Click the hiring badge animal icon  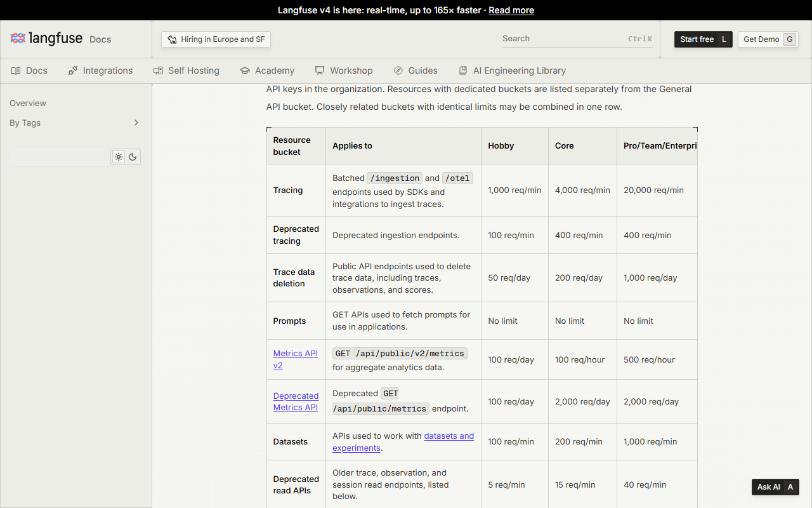172,39
